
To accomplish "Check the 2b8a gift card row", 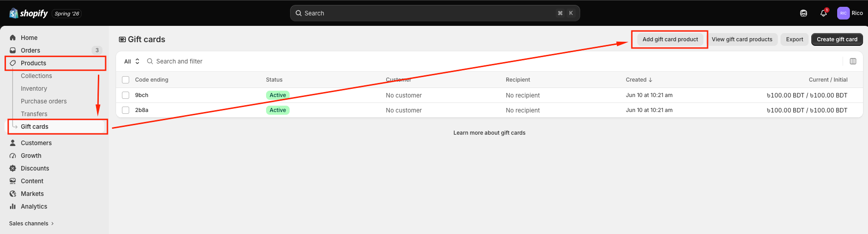I will 126,110.
